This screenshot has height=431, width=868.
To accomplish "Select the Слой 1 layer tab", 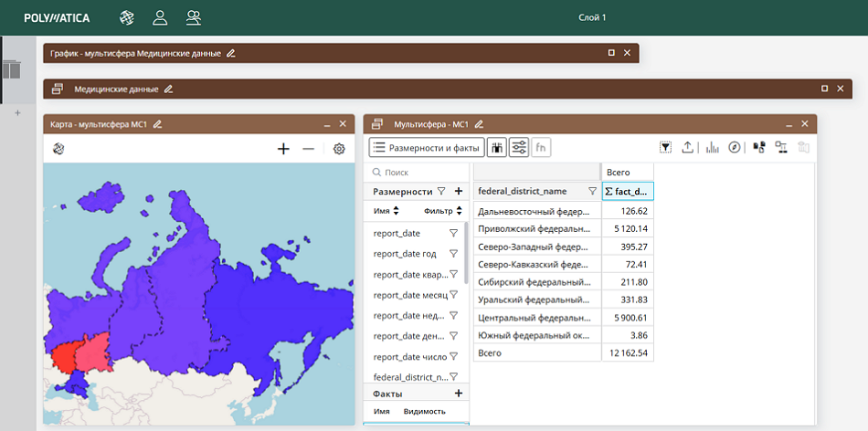I will 592,17.
